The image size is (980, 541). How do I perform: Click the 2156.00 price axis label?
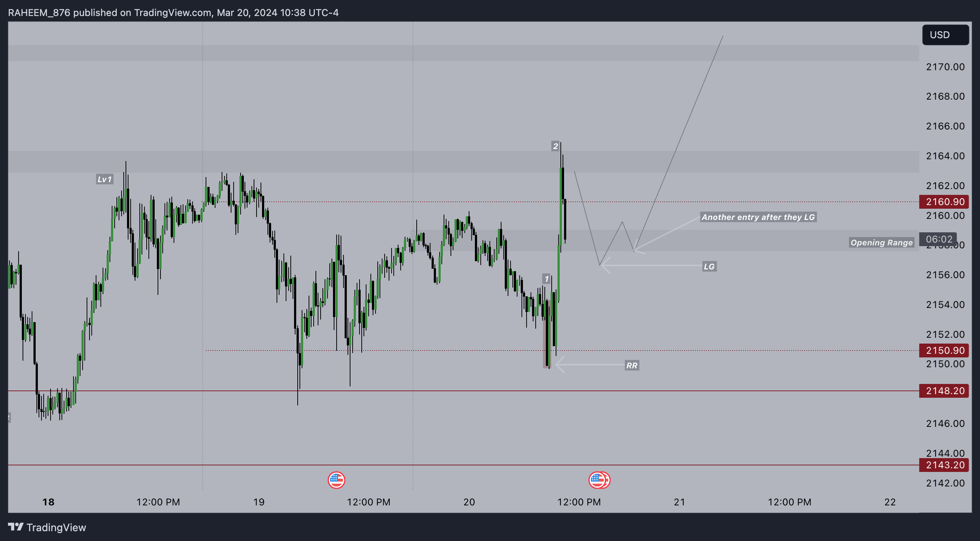tap(945, 274)
